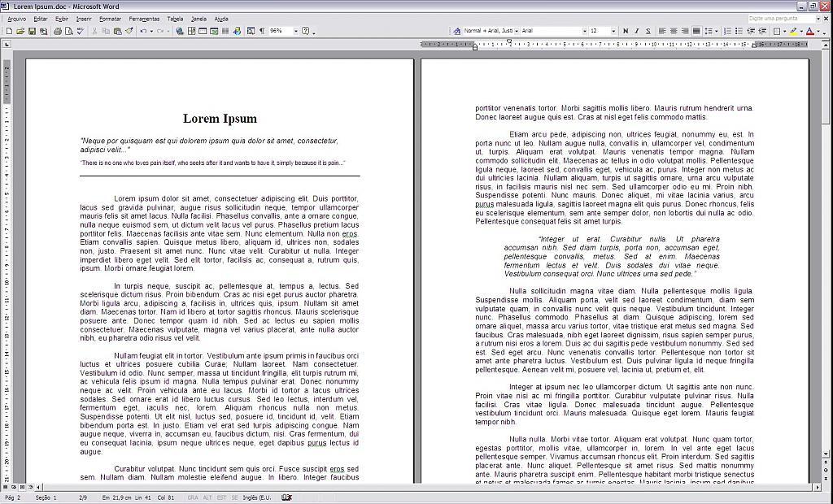Click the vertical scrollbar down arrow
This screenshot has width=833, height=504.
point(826,454)
